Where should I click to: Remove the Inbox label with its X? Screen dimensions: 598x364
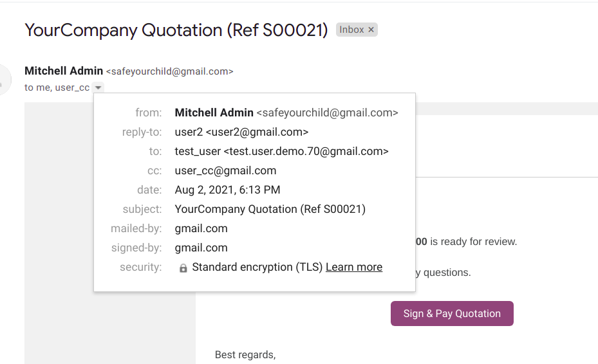point(371,30)
